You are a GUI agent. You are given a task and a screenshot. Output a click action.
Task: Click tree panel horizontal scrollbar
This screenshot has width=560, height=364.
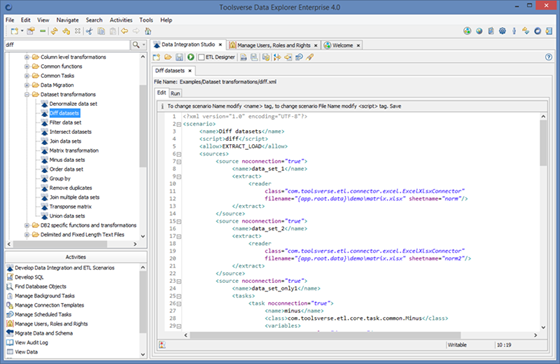[60, 244]
